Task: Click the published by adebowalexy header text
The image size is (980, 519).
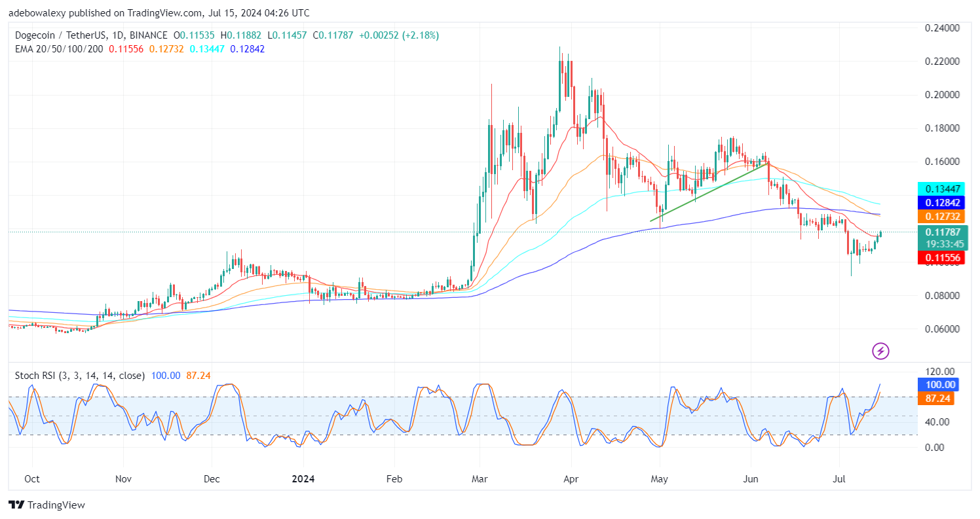Action: tap(159, 12)
